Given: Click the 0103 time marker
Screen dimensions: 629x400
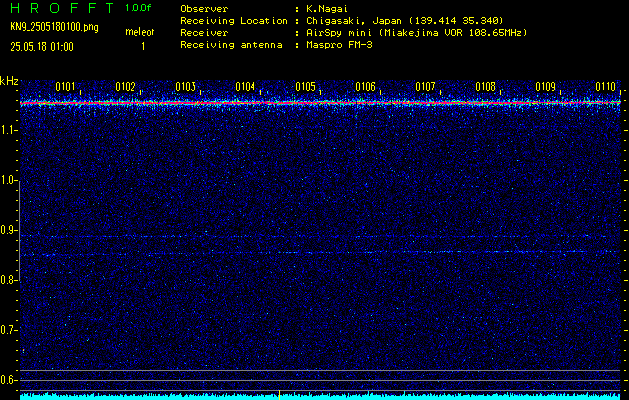Looking at the screenshot, I should [185, 87].
